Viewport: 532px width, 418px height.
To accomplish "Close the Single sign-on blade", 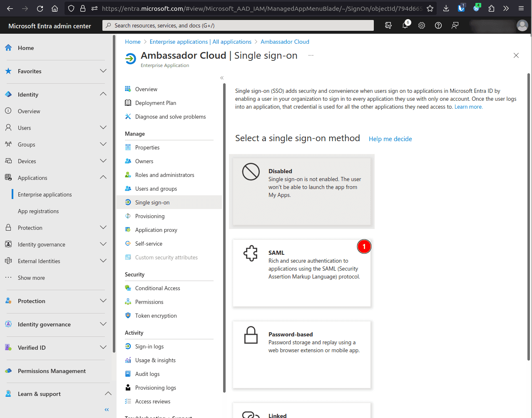I will pyautogui.click(x=516, y=55).
